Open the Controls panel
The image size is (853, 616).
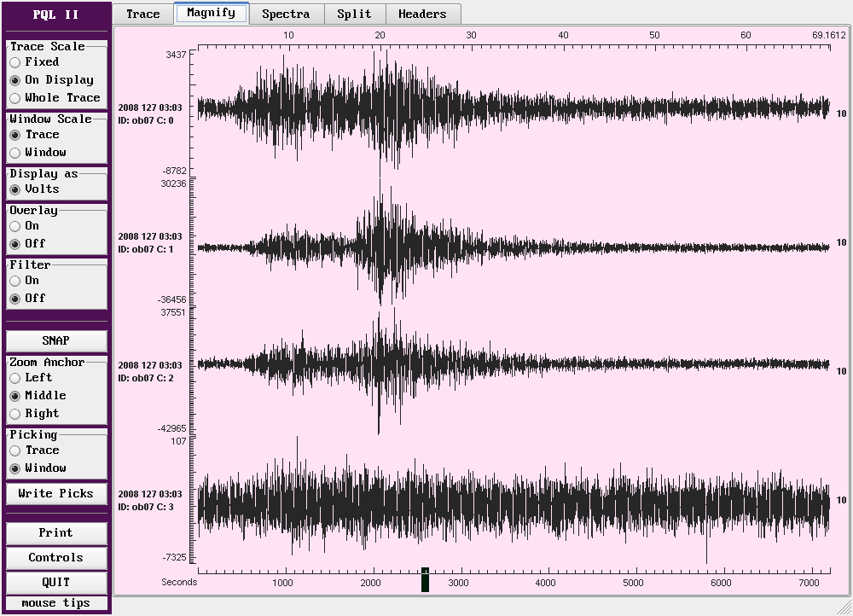pos(56,558)
